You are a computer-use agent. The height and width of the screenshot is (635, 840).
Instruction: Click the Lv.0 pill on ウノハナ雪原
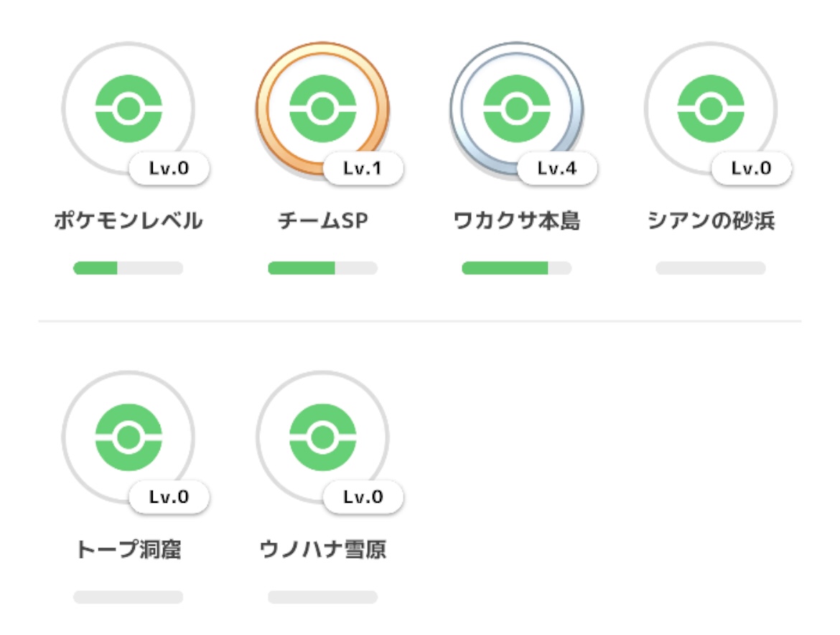pos(363,497)
